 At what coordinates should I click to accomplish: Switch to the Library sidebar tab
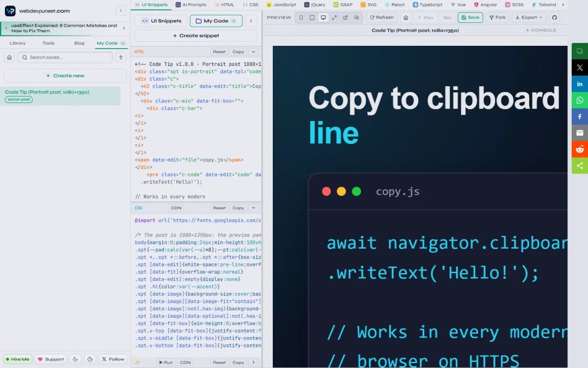17,43
